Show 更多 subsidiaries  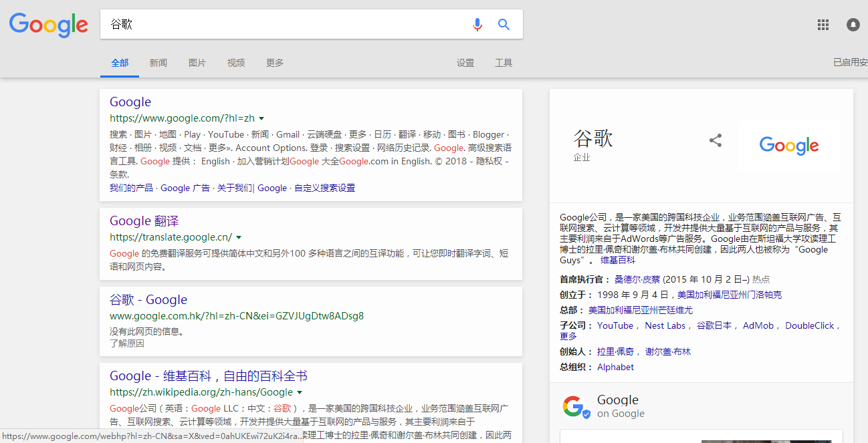coord(568,336)
